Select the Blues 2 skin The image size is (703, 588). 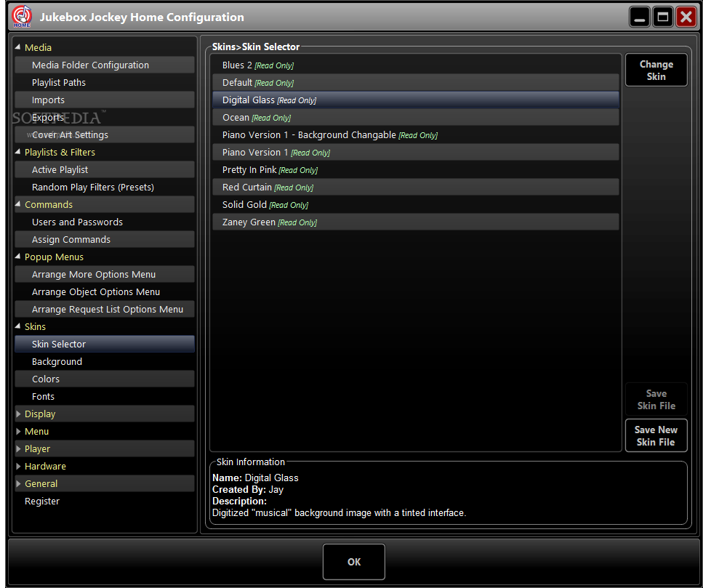416,65
